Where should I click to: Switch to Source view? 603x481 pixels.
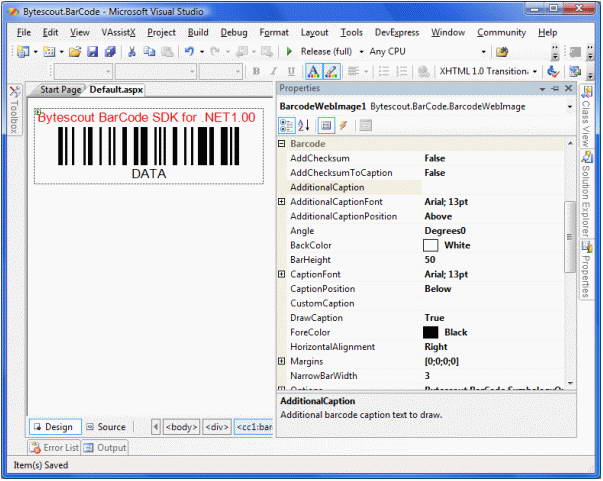pos(107,427)
